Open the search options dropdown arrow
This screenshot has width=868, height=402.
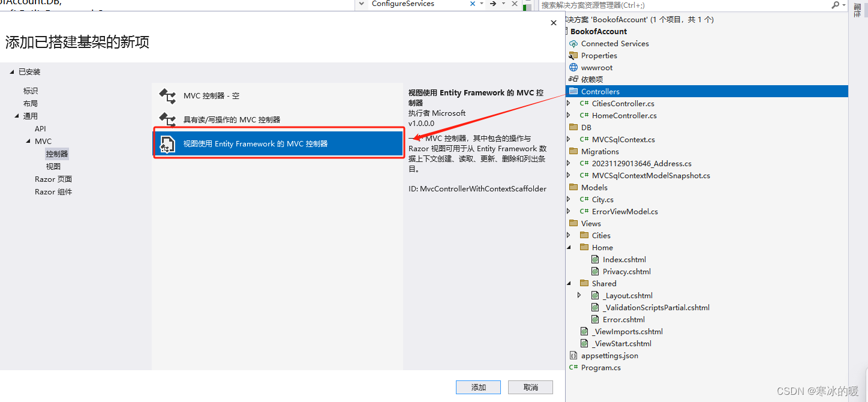[843, 5]
